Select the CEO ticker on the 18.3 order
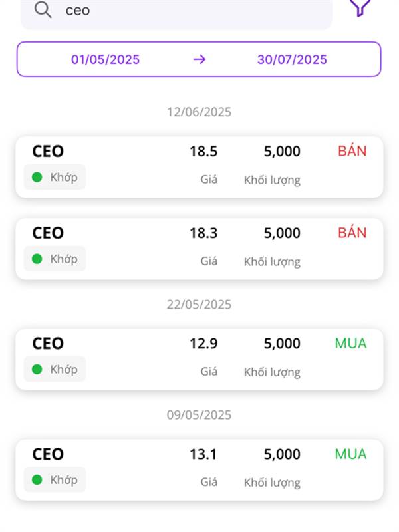Image resolution: width=399 pixels, height=532 pixels. [x=48, y=233]
